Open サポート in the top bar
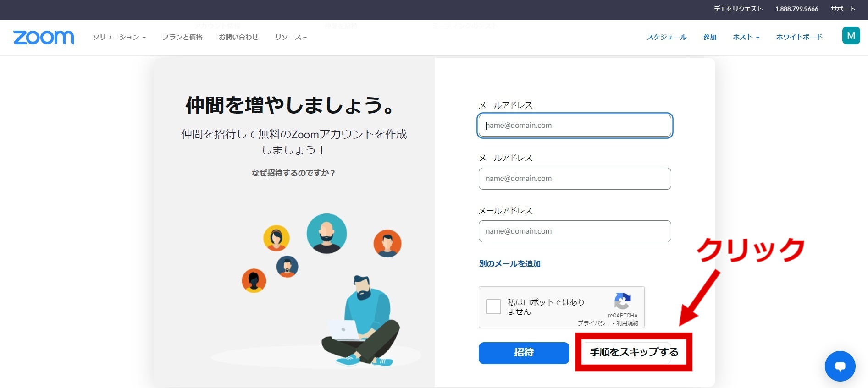Image resolution: width=868 pixels, height=388 pixels. click(x=843, y=9)
